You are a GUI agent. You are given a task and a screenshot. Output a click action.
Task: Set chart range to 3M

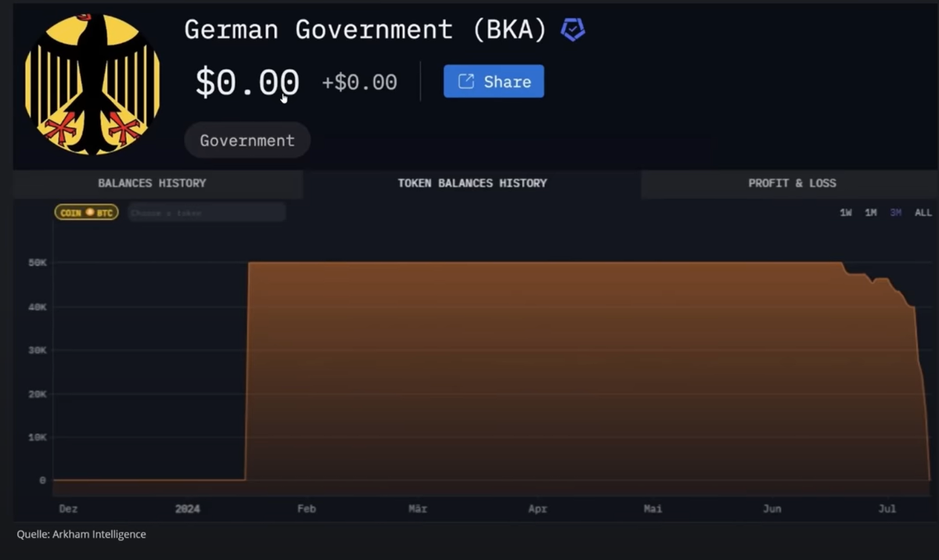point(896,213)
